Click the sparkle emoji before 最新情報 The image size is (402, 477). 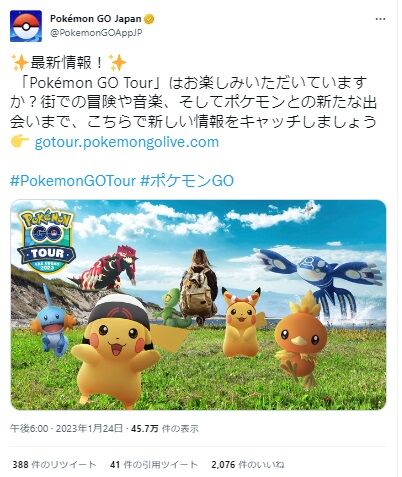[19, 63]
